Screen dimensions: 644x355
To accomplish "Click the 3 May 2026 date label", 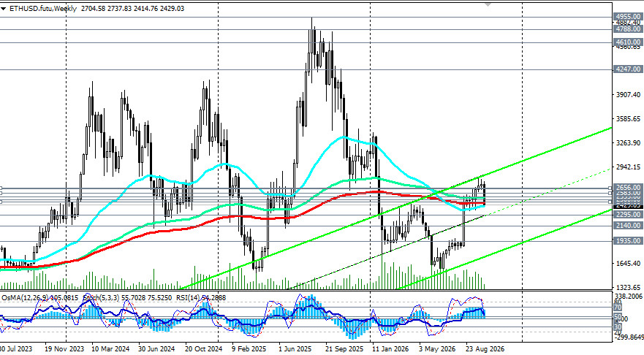I will [x=437, y=349].
